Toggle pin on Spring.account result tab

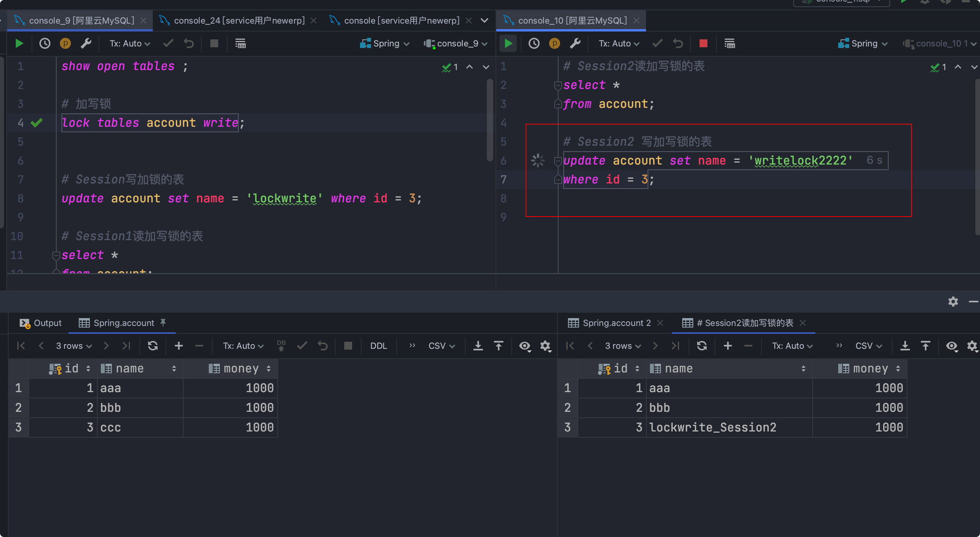coord(163,323)
